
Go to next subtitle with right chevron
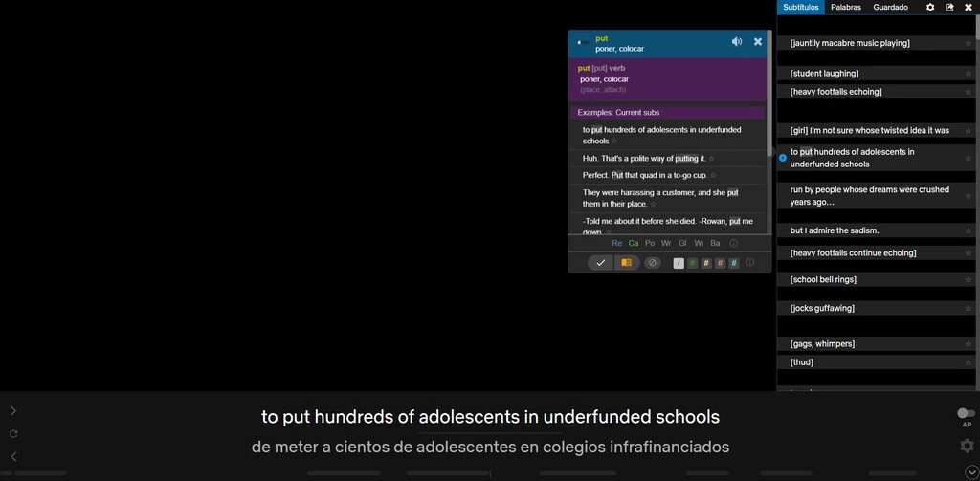pyautogui.click(x=13, y=411)
